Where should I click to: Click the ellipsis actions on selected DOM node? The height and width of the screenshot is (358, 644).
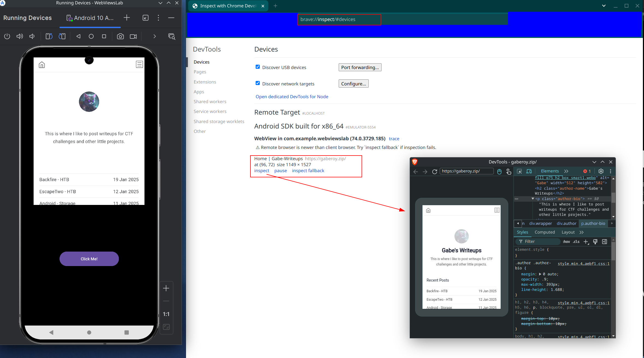coord(516,199)
